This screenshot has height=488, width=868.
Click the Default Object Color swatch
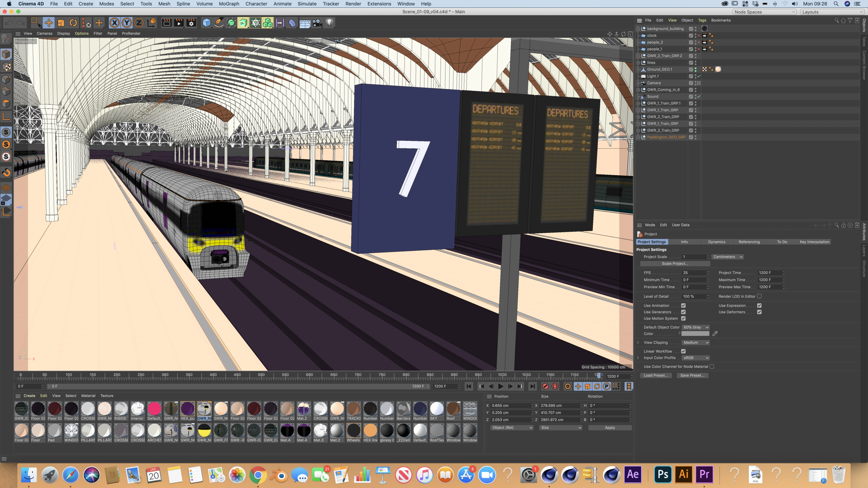point(695,334)
